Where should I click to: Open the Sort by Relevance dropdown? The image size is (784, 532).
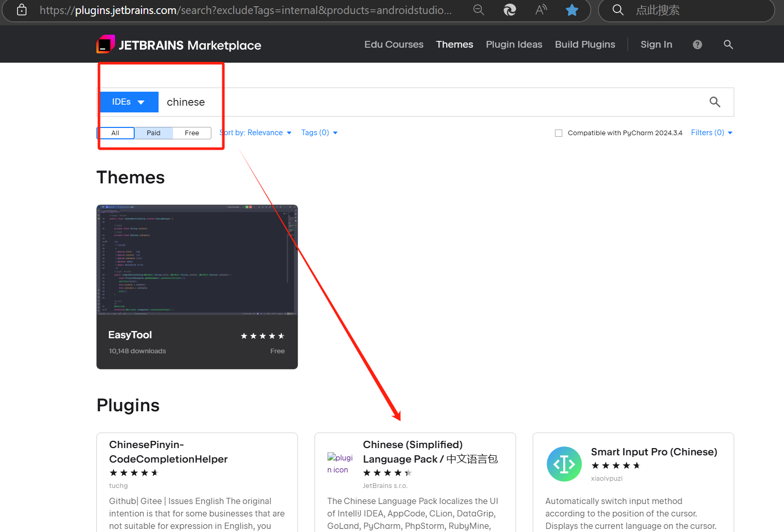coord(255,133)
